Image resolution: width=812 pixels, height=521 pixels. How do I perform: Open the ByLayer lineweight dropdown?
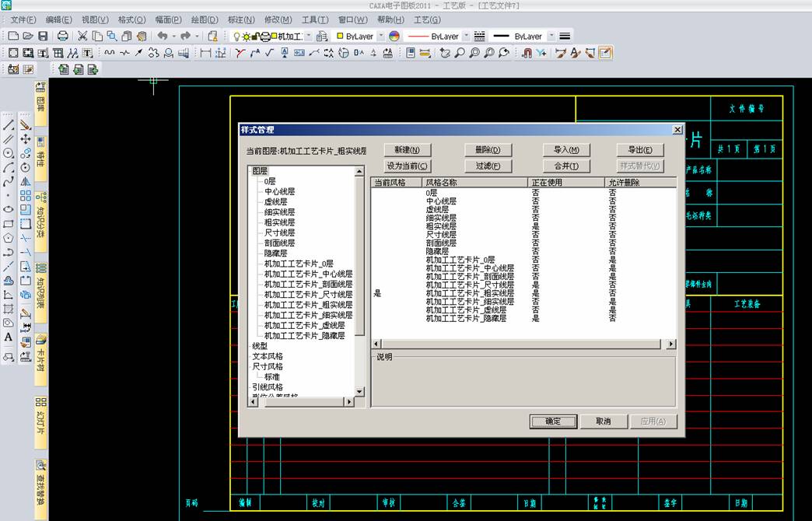click(551, 36)
